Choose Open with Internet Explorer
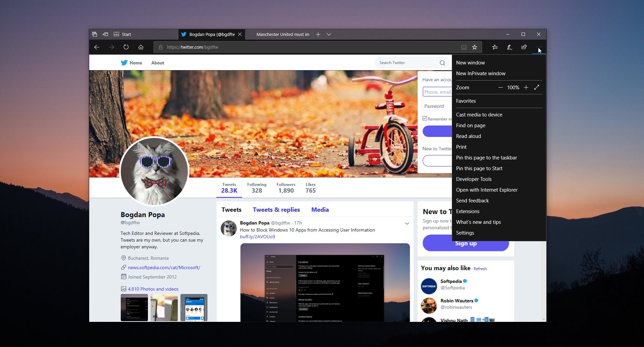This screenshot has height=347, width=644. tap(499, 190)
